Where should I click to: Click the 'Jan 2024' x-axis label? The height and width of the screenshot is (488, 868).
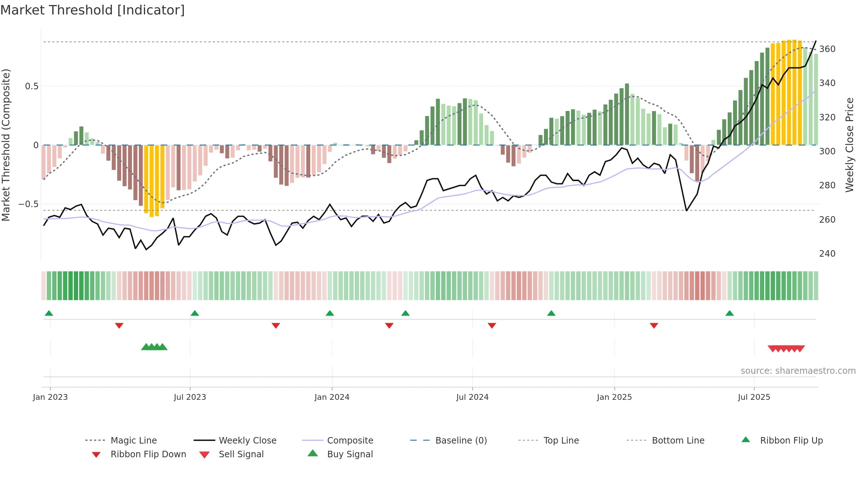coord(332,397)
